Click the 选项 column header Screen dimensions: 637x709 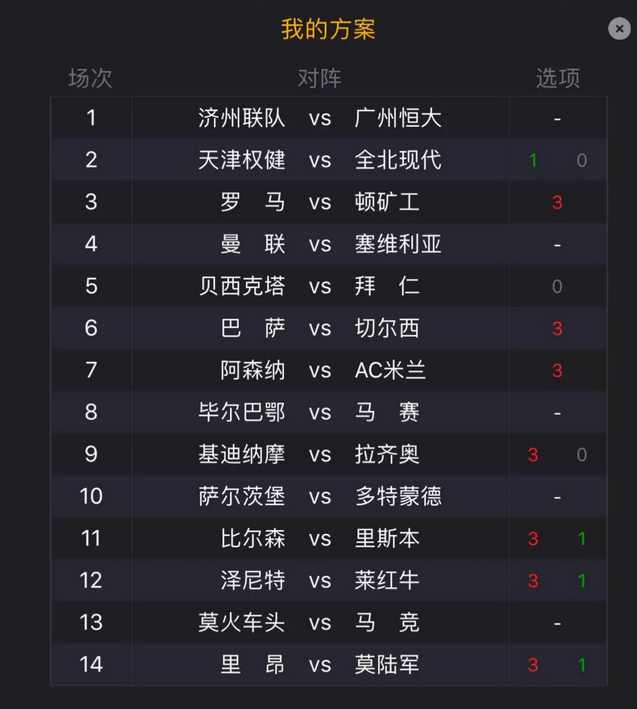558,78
